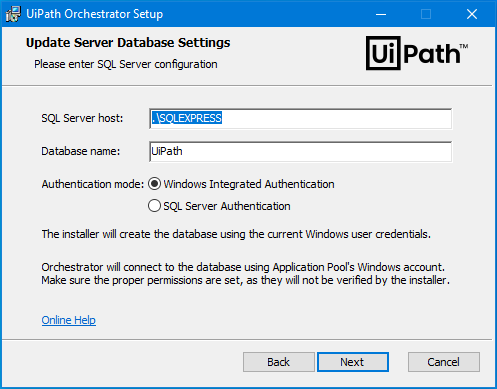Click the UiPath installer icon in title bar
The image size is (497, 389).
[13, 14]
